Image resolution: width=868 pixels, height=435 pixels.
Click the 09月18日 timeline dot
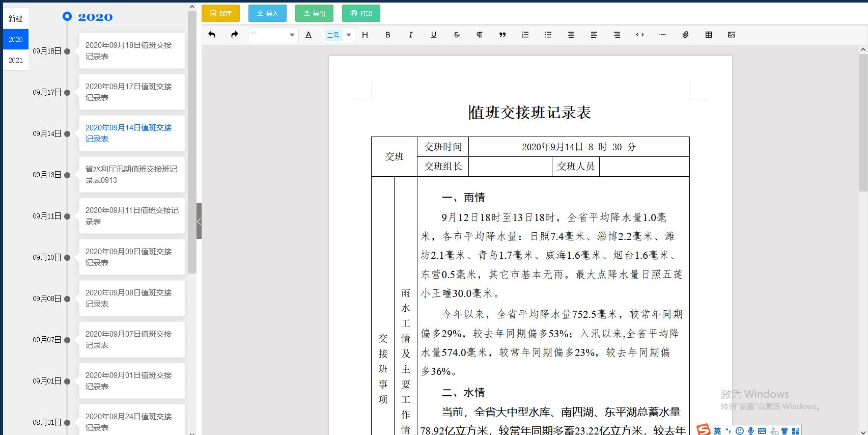67,51
